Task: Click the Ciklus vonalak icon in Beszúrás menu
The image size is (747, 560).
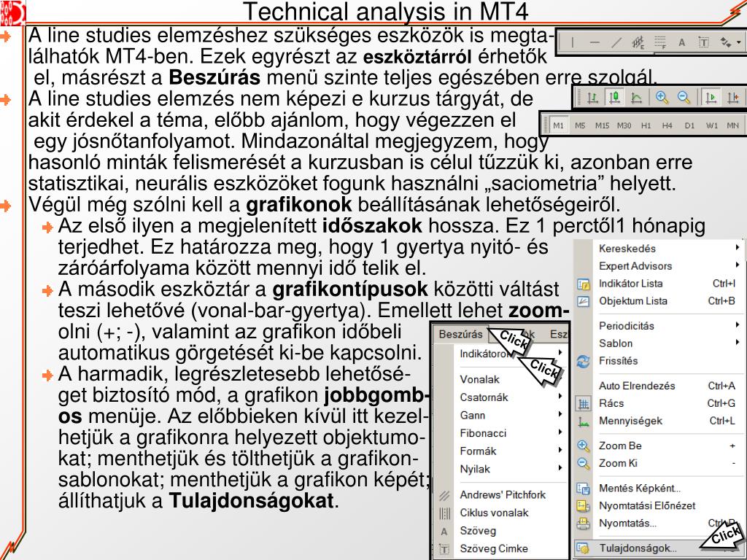Action: [x=444, y=513]
